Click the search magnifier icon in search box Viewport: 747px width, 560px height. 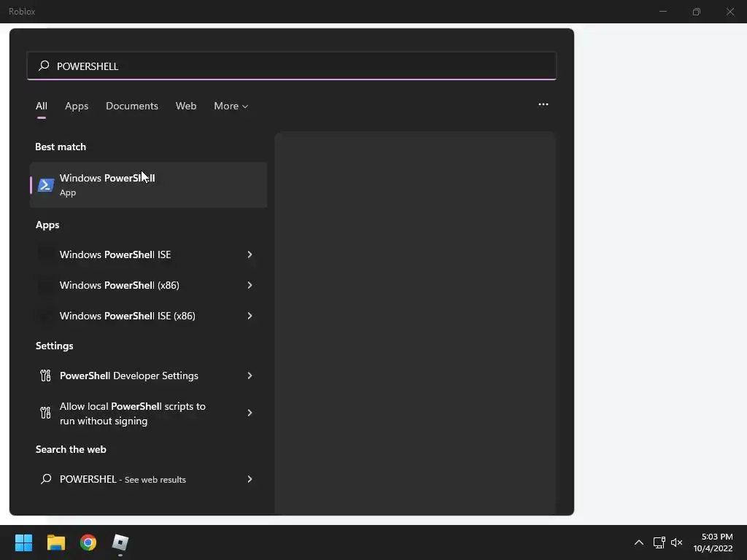pyautogui.click(x=44, y=66)
